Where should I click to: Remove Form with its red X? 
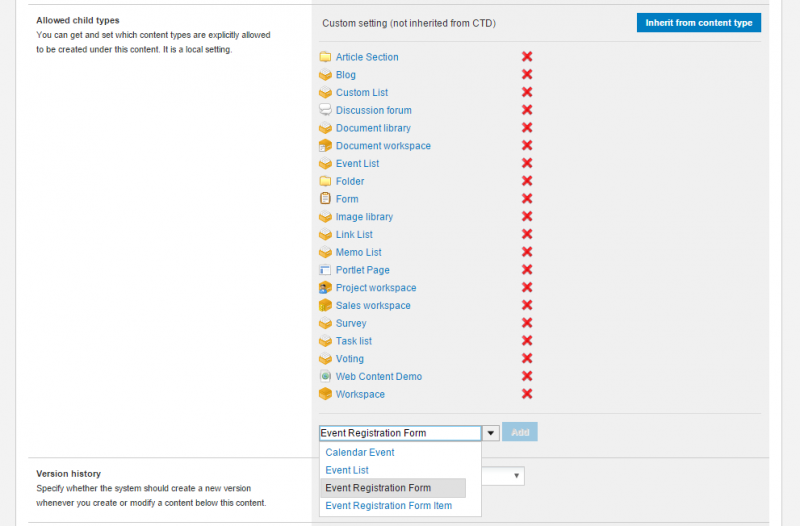[x=527, y=198]
